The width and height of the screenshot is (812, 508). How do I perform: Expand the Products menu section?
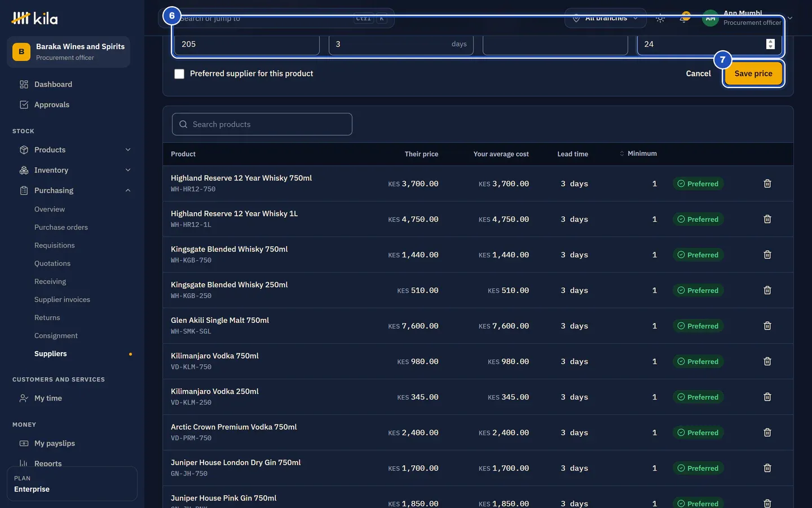(x=75, y=150)
